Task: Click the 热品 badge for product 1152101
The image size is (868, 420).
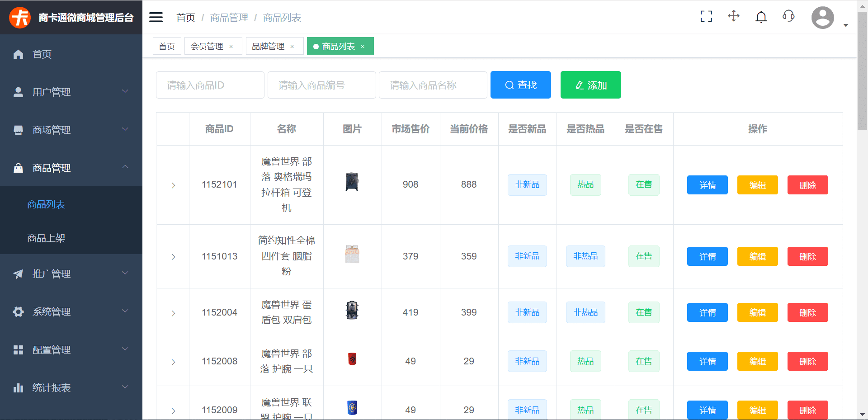Action: tap(585, 184)
